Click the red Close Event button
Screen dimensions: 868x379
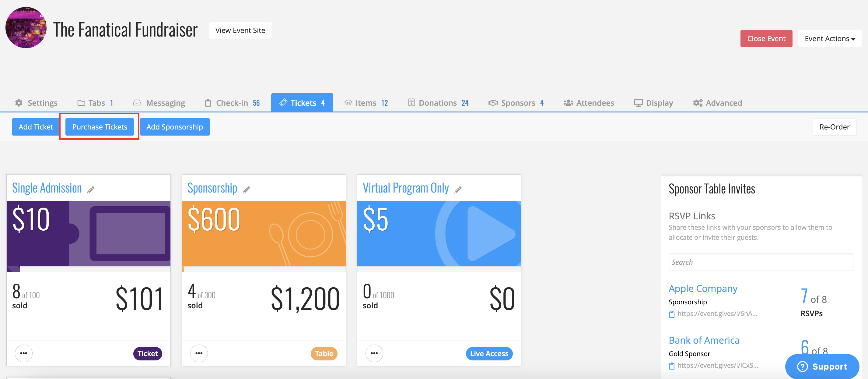pyautogui.click(x=766, y=38)
